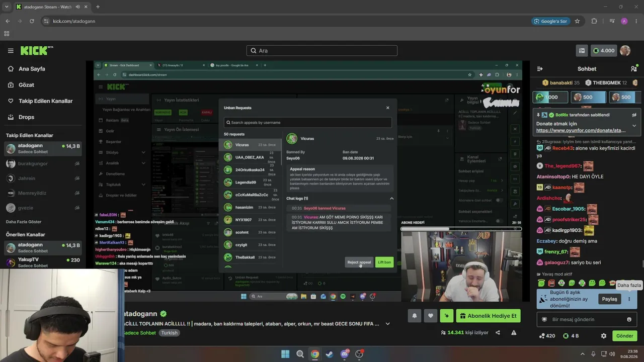
Task: Open gvezie channel in sidebar
Action: click(43, 207)
